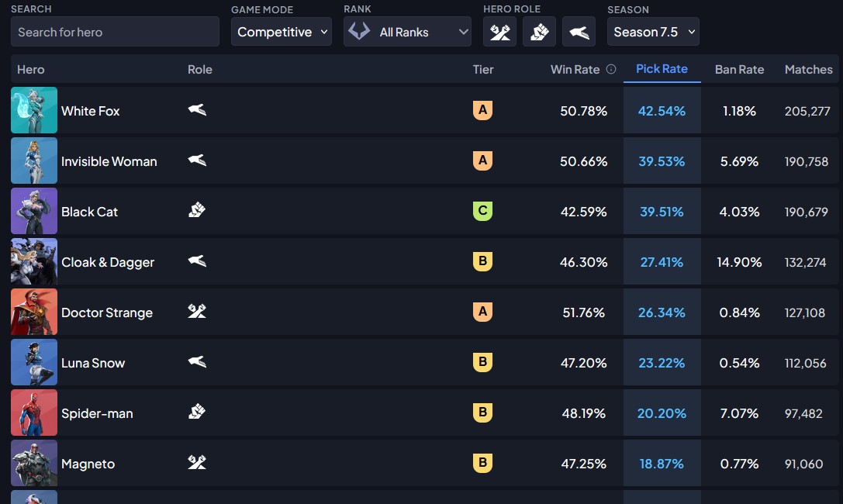Click Invisible Woman's Strategist role icon
The height and width of the screenshot is (504, 843).
click(197, 161)
